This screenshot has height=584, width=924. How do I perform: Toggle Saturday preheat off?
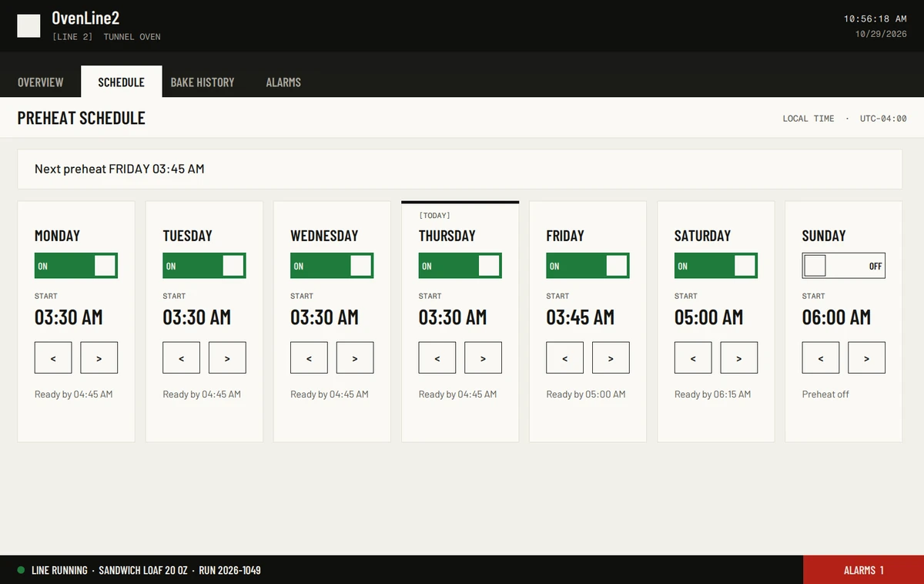tap(716, 266)
